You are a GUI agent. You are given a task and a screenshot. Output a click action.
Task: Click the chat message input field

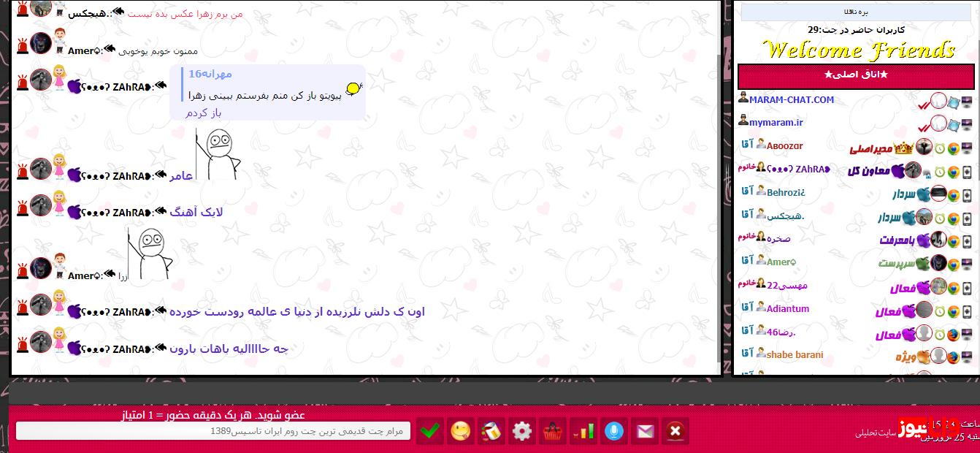click(x=212, y=431)
